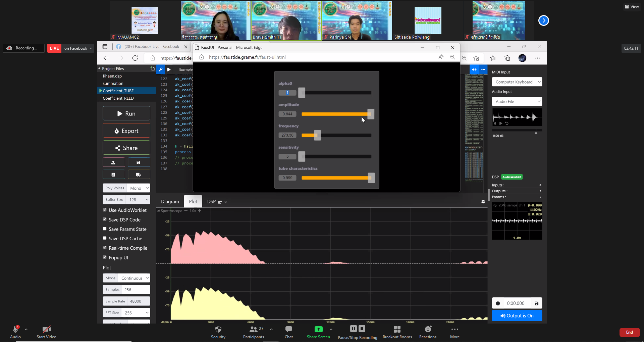Expand the audio options caret in Zoom
This screenshot has width=644, height=342.
pyautogui.click(x=26, y=329)
